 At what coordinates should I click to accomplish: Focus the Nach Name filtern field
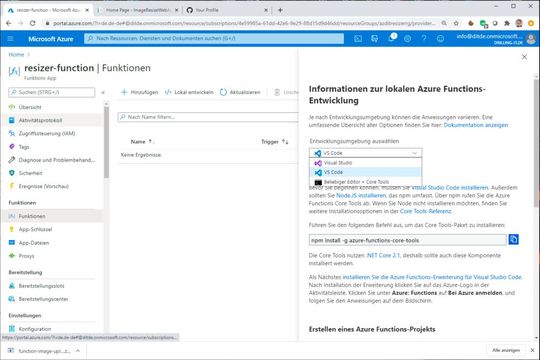pos(208,117)
